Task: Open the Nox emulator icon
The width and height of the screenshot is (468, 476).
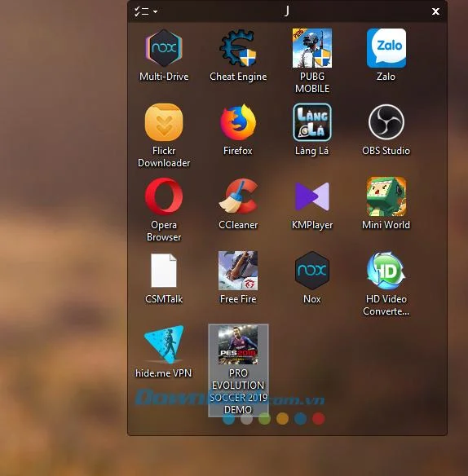Action: (x=312, y=271)
